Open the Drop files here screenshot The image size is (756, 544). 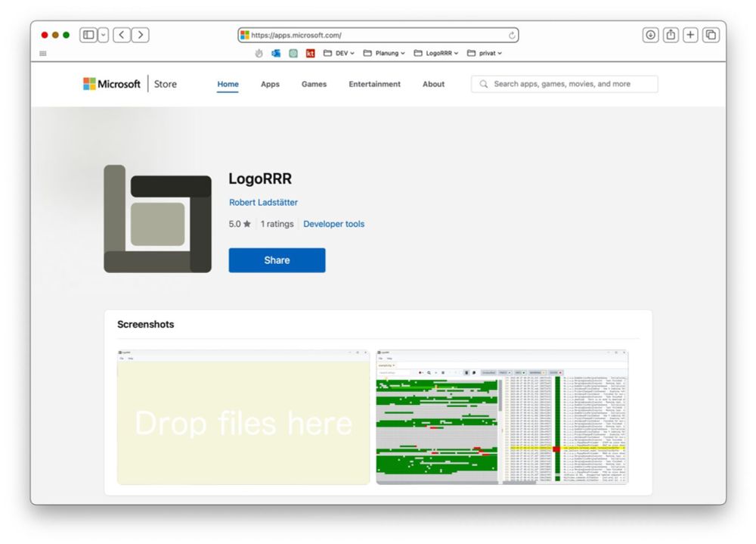tap(243, 417)
